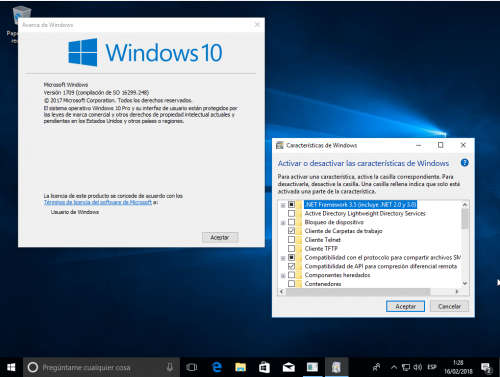Open File Explorer from the taskbar
The image size is (500, 377).
click(x=240, y=367)
